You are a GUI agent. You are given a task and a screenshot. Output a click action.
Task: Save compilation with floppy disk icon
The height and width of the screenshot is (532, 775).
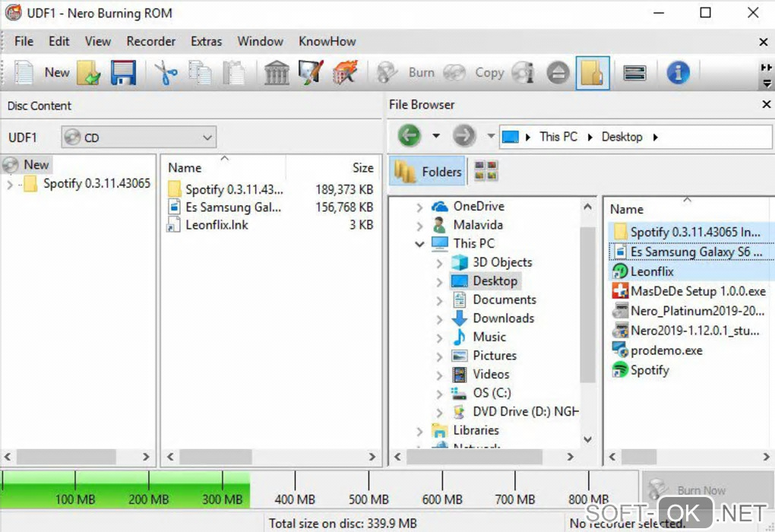pyautogui.click(x=123, y=73)
